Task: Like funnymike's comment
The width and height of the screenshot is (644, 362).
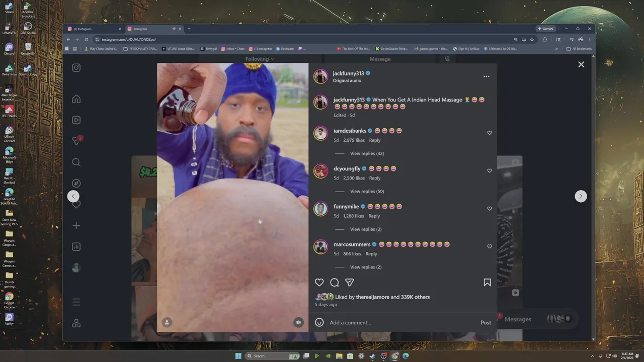Action: click(x=490, y=208)
